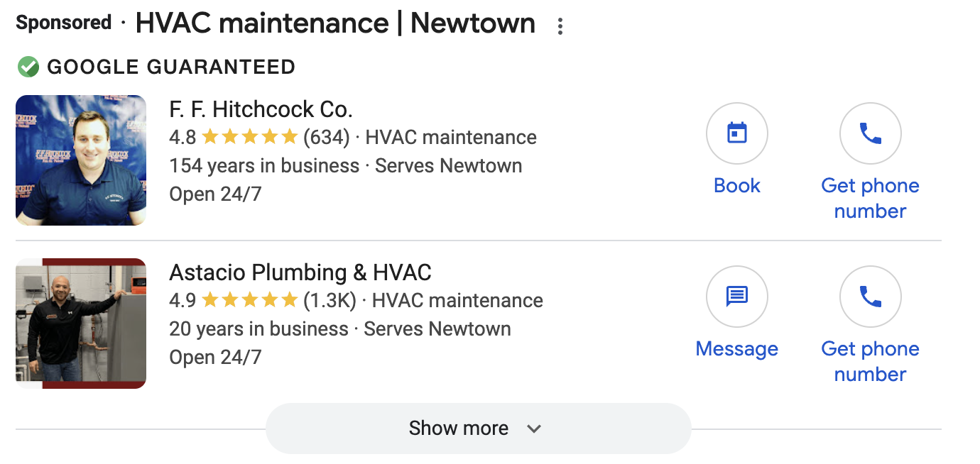This screenshot has height=464, width=980.
Task: Click the Book calendar icon for Hitchcock
Action: (736, 133)
